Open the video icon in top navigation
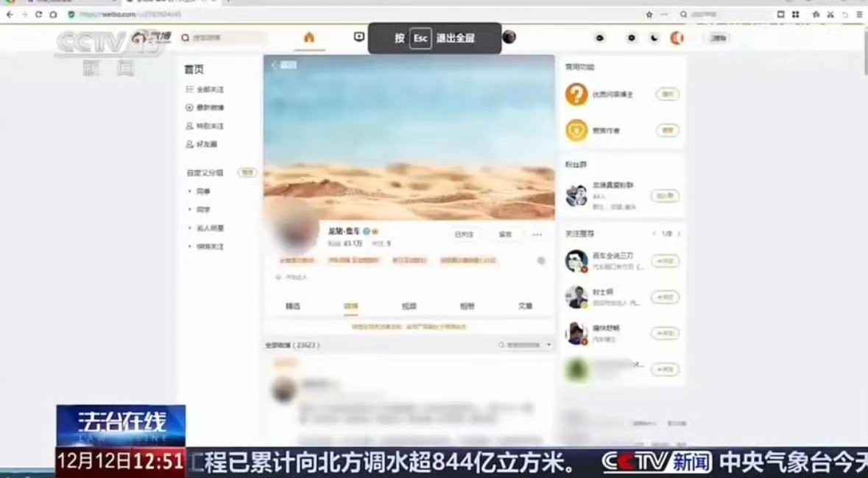 pos(360,37)
